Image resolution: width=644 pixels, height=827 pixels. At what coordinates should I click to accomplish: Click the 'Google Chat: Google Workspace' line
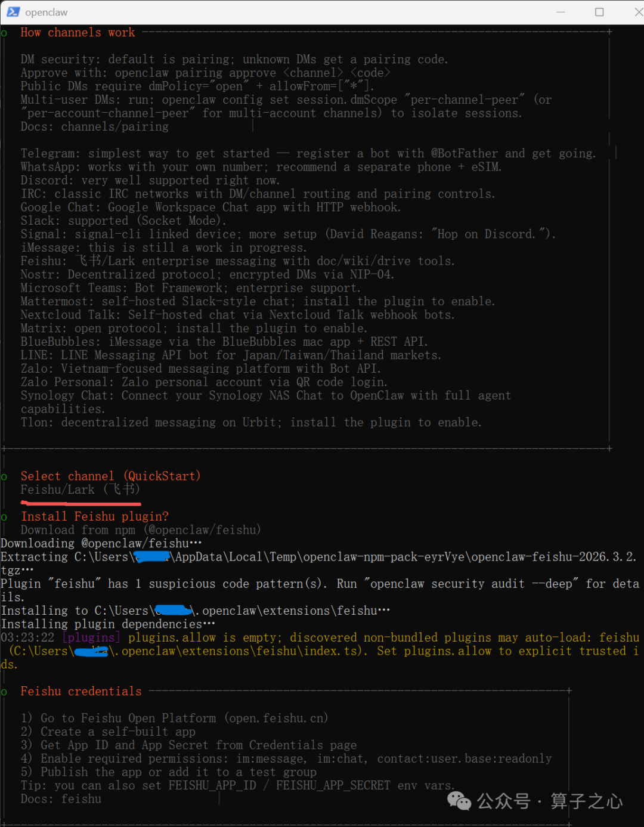(x=210, y=207)
